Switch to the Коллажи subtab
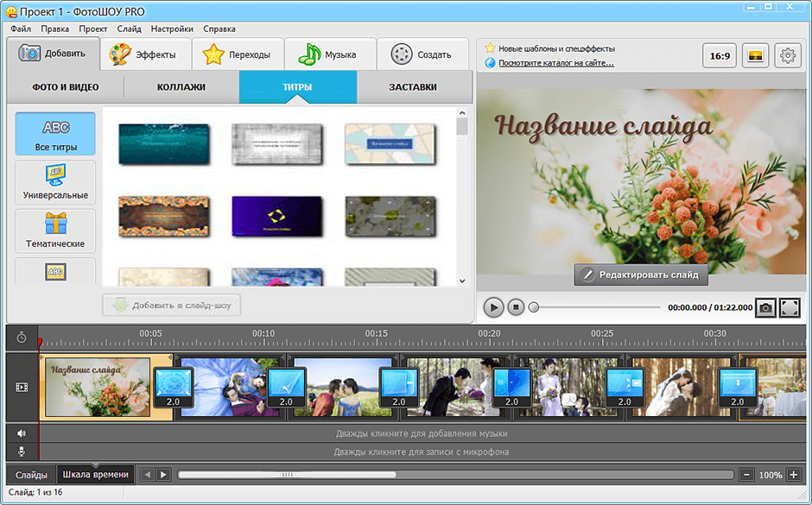 click(181, 87)
